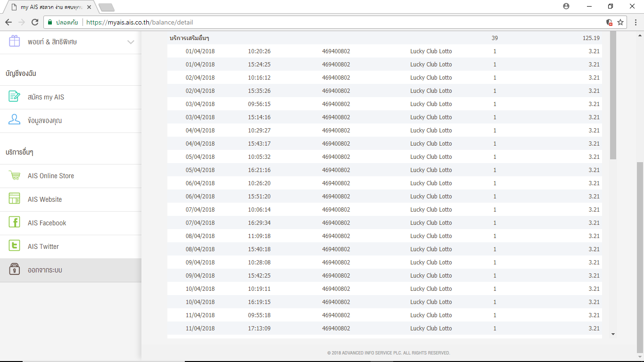Select the time 10:06:14
This screenshot has width=644, height=362.
point(259,210)
